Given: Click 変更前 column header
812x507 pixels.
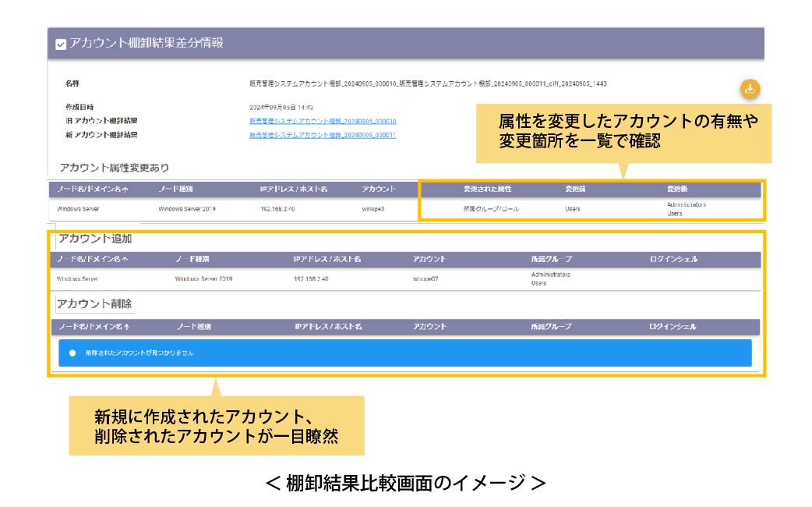Looking at the screenshot, I should pyautogui.click(x=576, y=190).
